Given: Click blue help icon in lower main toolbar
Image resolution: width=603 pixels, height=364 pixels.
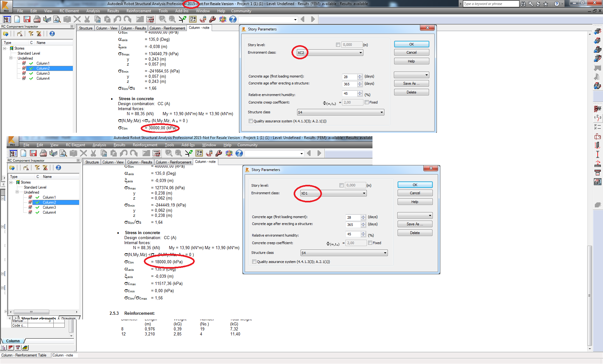Looking at the screenshot, I should click(x=239, y=153).
